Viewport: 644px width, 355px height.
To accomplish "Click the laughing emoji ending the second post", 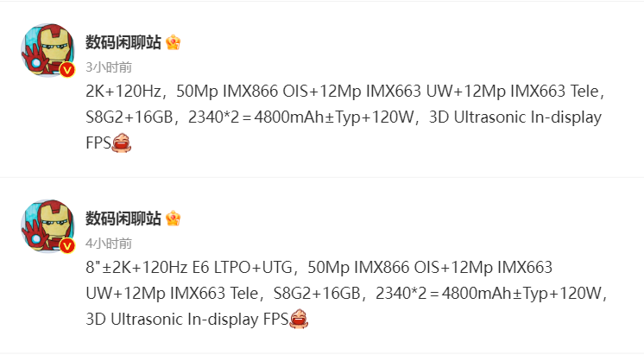I will [299, 319].
